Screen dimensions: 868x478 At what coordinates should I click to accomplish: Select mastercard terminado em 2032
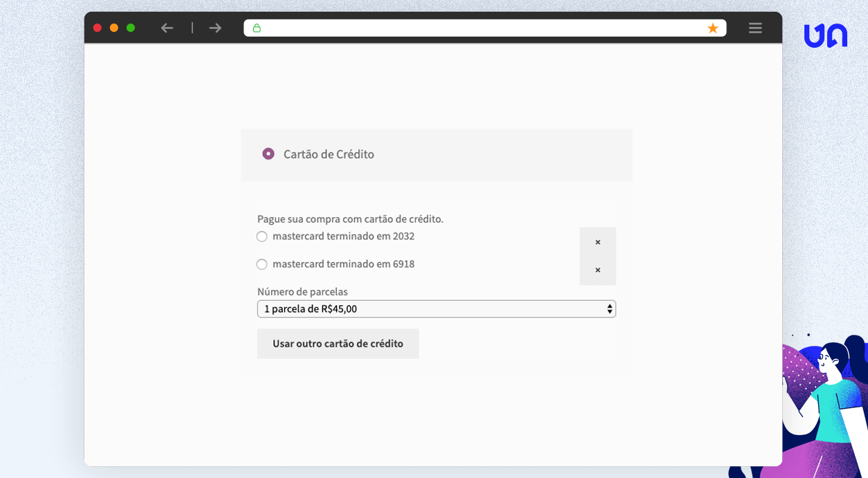coord(261,237)
